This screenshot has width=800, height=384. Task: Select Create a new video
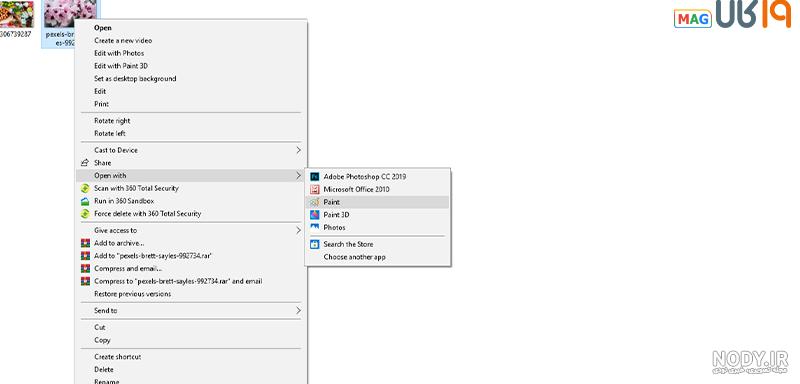(x=123, y=40)
